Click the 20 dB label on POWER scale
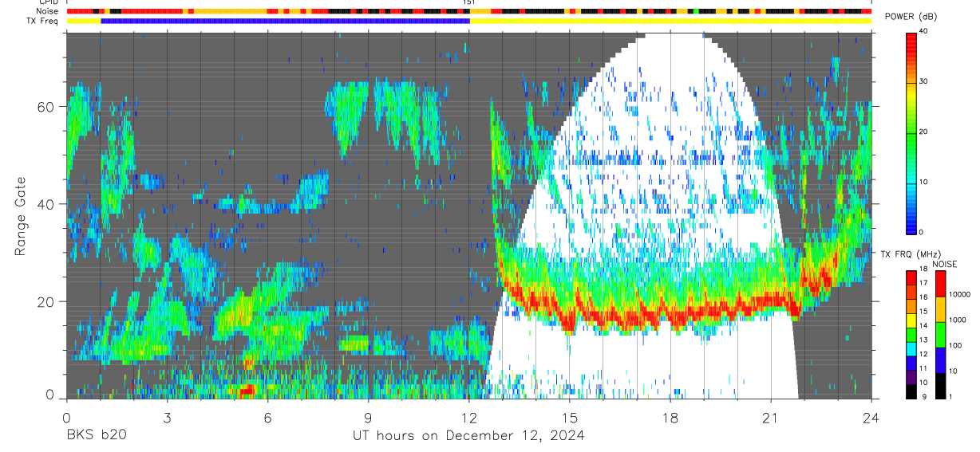980x452 pixels. (923, 132)
